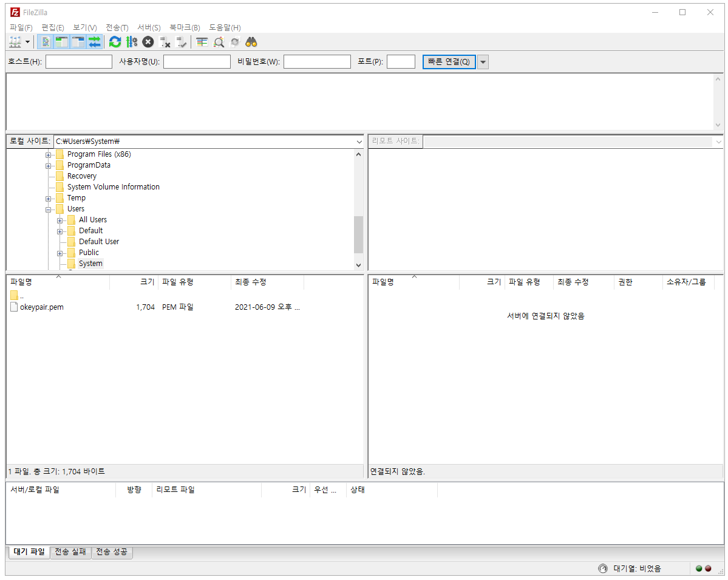Refresh the file and folder lists
The width and height of the screenshot is (728, 580).
(x=115, y=43)
